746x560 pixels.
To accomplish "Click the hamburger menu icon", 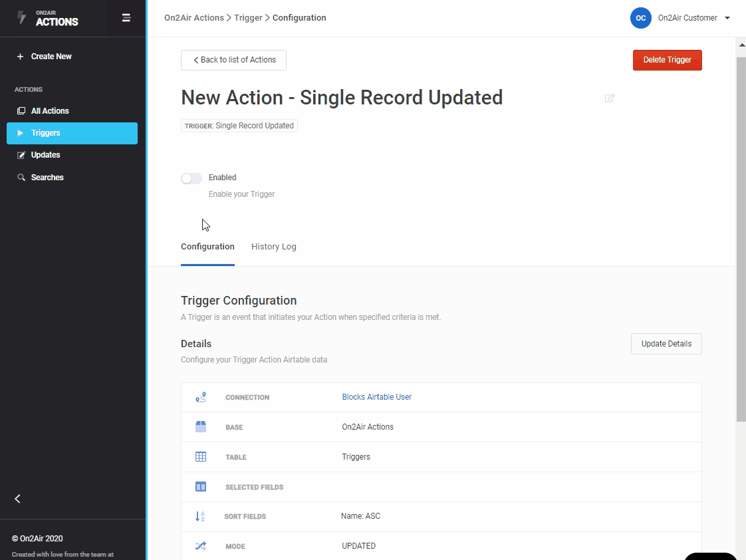I will pos(126,18).
